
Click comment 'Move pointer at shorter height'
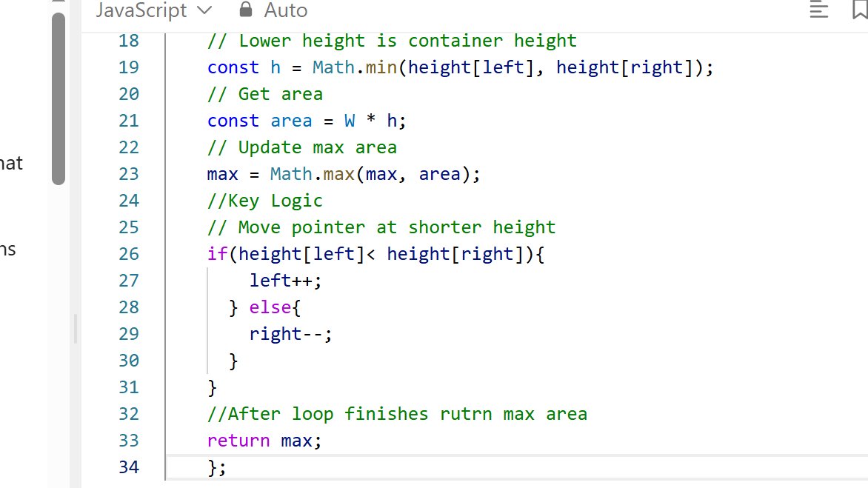point(381,227)
